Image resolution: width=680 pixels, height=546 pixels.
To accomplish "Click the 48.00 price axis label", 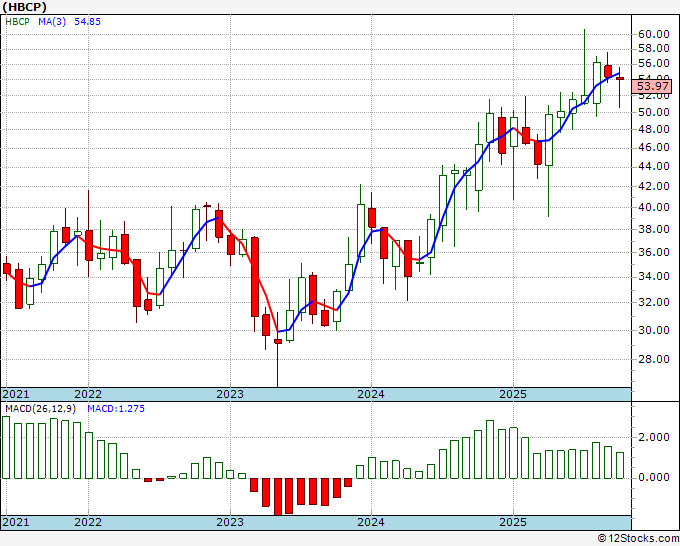I will click(x=654, y=129).
